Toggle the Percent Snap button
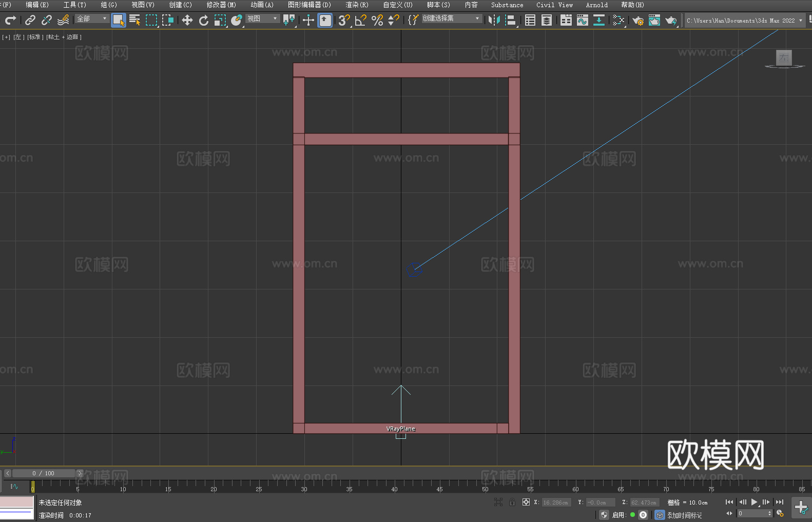Screen dimensions: 812x522 [x=377, y=20]
